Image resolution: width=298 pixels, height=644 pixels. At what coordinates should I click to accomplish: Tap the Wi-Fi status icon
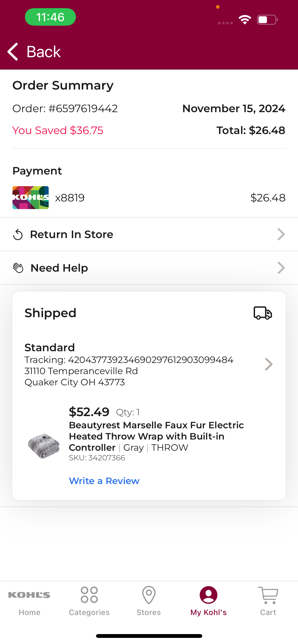coord(245,20)
